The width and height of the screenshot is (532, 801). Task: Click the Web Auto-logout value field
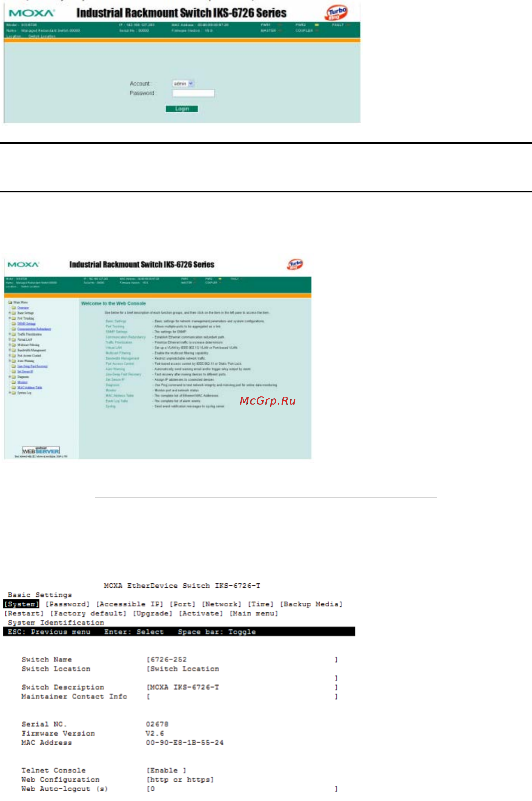click(x=242, y=789)
